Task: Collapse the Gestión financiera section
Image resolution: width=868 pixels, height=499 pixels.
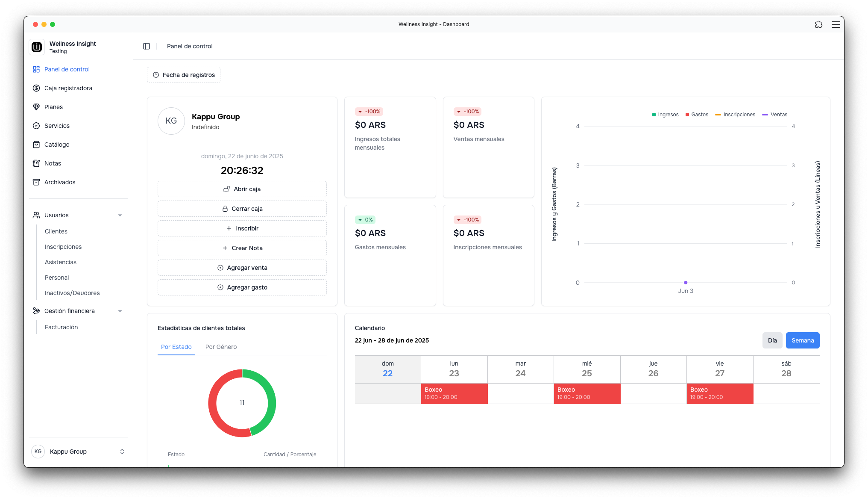Action: tap(120, 311)
